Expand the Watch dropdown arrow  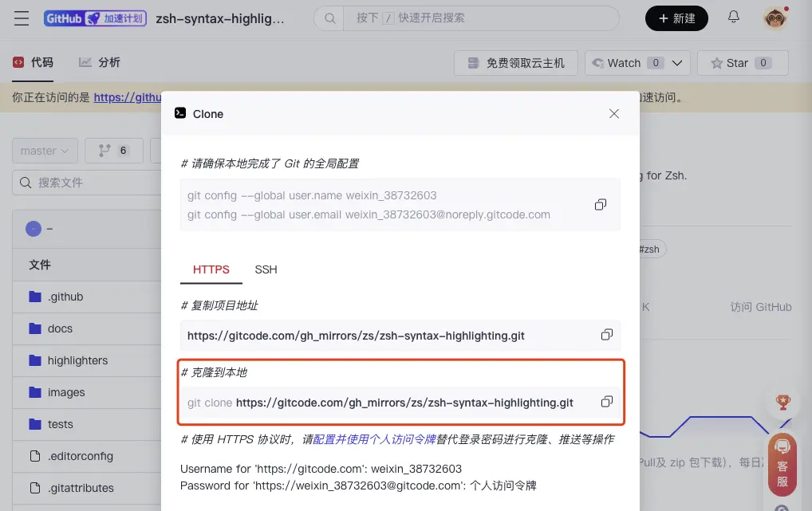click(677, 63)
